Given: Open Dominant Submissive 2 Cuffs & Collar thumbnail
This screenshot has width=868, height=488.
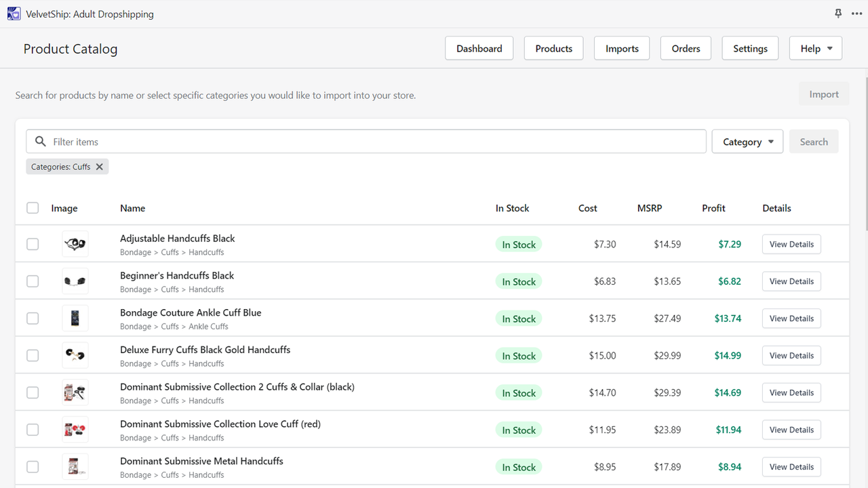Looking at the screenshot, I should (75, 392).
